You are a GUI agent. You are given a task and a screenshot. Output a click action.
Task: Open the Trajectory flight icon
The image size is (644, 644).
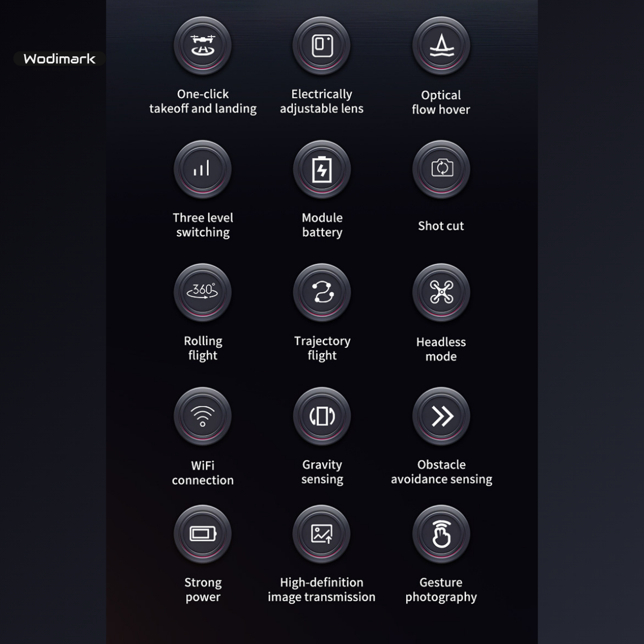322,292
